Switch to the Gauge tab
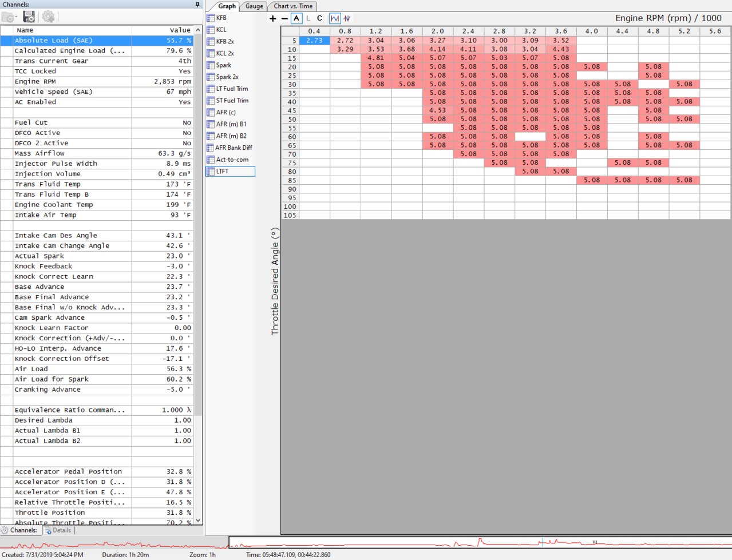The height and width of the screenshot is (560, 732). point(254,6)
